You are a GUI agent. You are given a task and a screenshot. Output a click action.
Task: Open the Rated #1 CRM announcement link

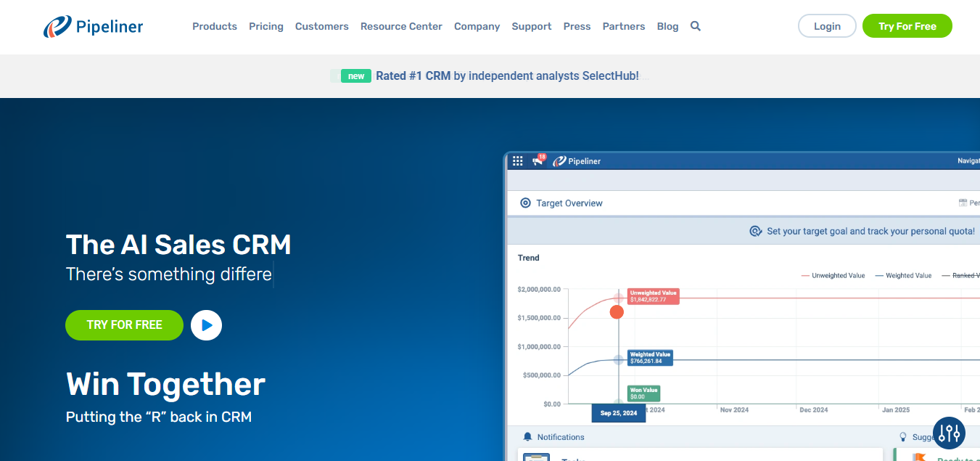click(507, 76)
